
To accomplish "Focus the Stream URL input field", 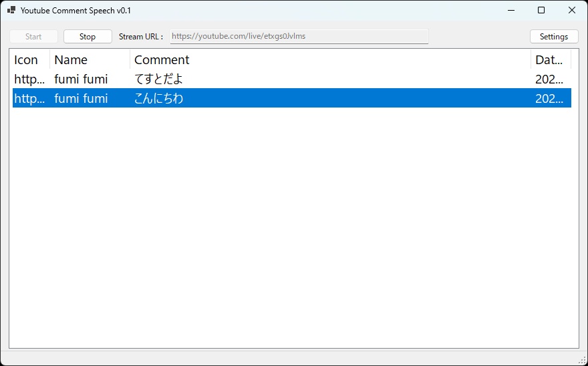I will [x=299, y=36].
